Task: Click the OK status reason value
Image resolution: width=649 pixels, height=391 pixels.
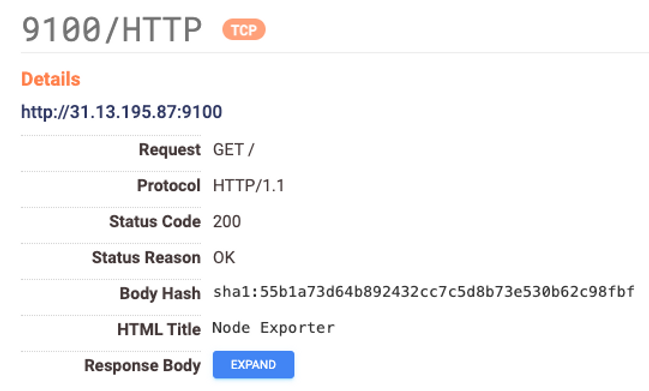Action: [224, 257]
